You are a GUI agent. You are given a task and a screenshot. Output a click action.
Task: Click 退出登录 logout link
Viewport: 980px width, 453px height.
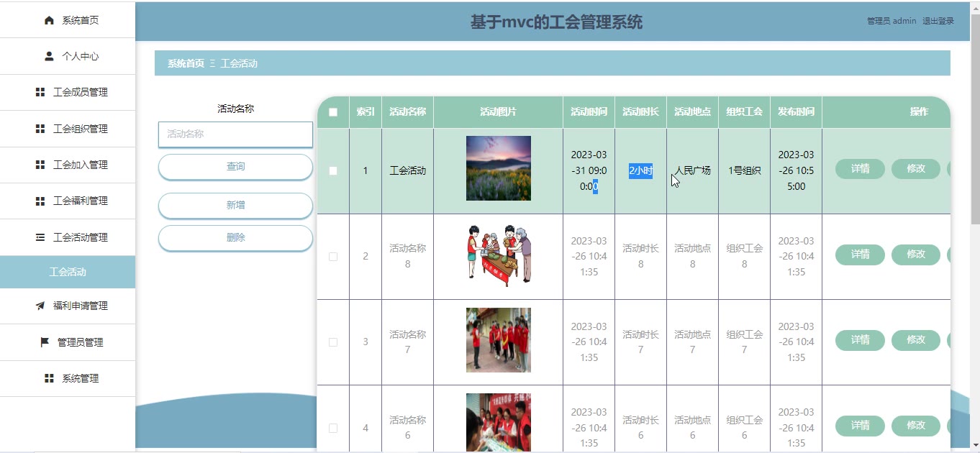(x=938, y=21)
